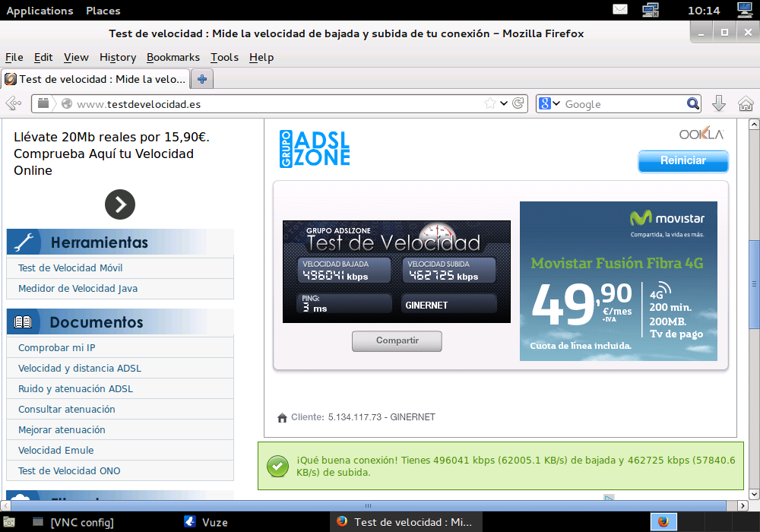
Task: Click the scroll down arrow
Action: tap(754, 494)
